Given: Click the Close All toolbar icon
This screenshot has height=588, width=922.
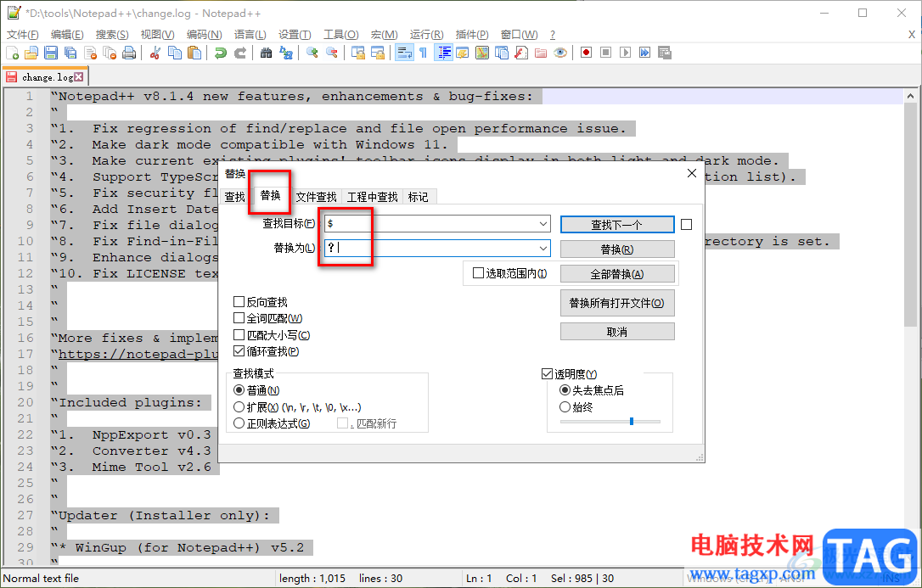Looking at the screenshot, I should click(x=110, y=53).
